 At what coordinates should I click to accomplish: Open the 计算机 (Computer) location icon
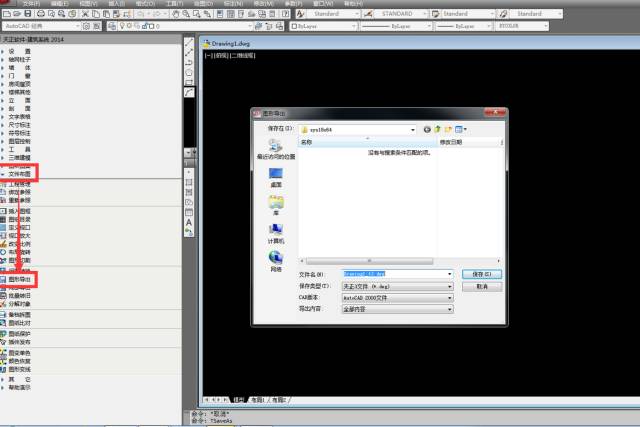tap(275, 232)
